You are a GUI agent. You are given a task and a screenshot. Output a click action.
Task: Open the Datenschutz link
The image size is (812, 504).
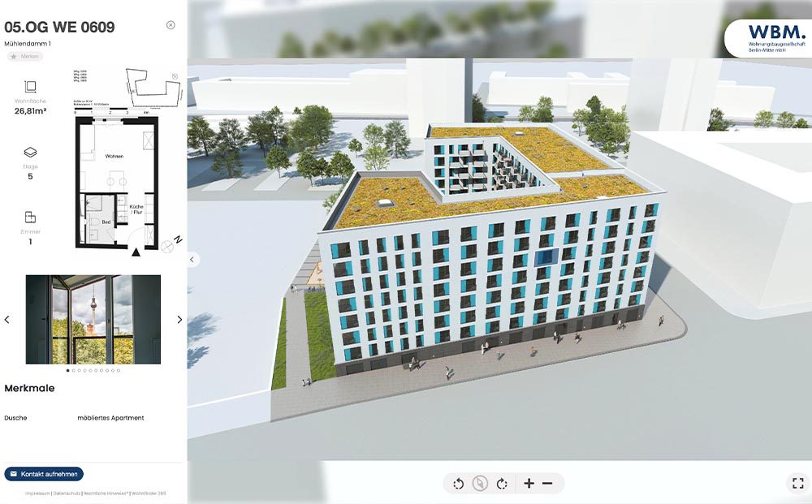point(67,493)
